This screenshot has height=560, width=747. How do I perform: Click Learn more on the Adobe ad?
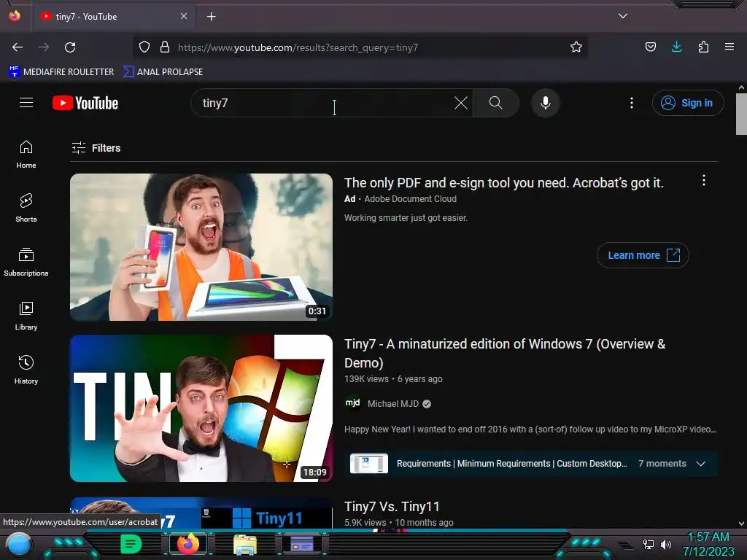click(643, 255)
